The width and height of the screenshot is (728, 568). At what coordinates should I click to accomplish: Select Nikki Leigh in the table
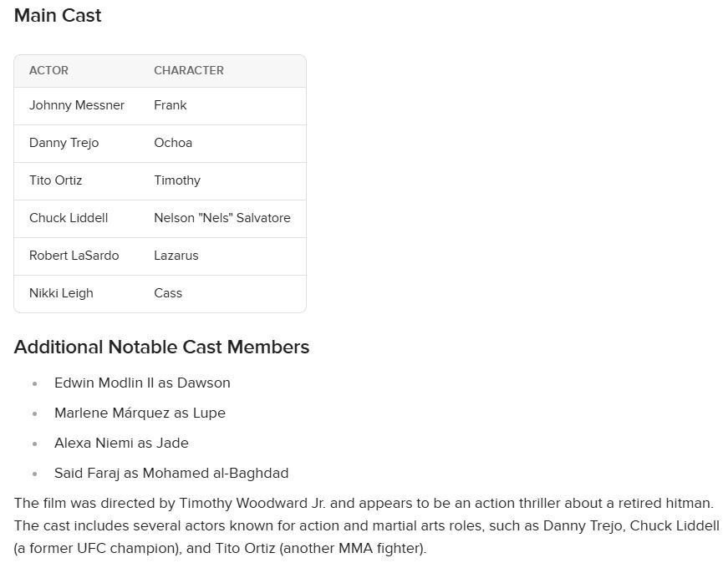pos(61,293)
